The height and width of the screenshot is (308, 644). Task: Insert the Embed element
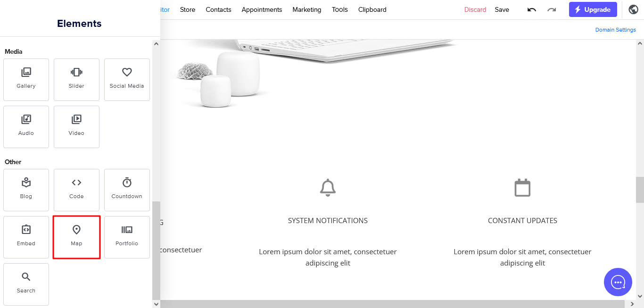pyautogui.click(x=26, y=237)
